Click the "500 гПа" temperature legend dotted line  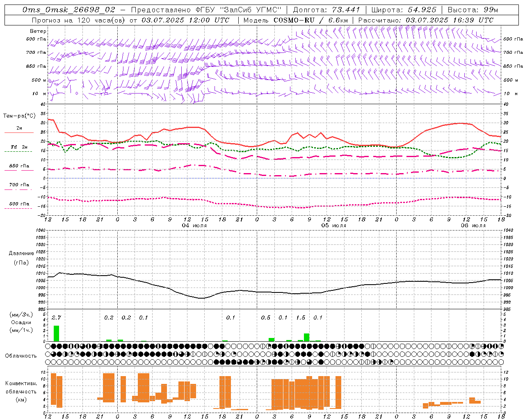point(18,208)
